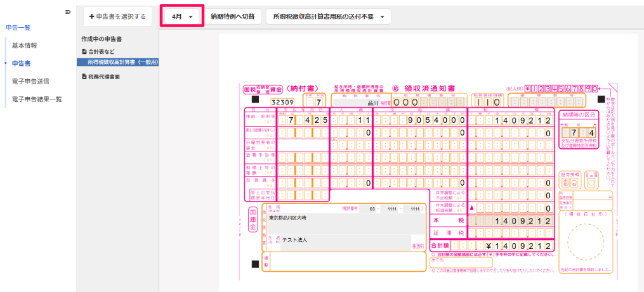
Task: Open 所得税徴収高計算書用紙の送付不要 dropdown
Action: pyautogui.click(x=328, y=17)
